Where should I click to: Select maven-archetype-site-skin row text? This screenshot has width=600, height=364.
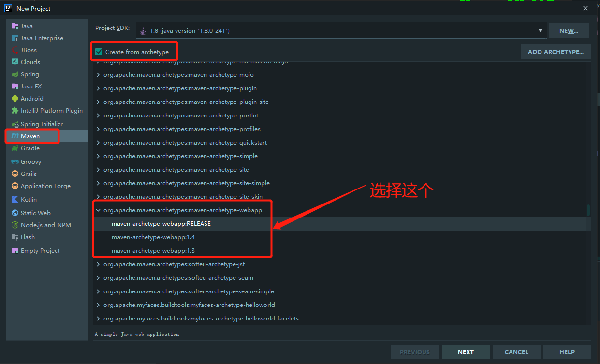pyautogui.click(x=183, y=197)
